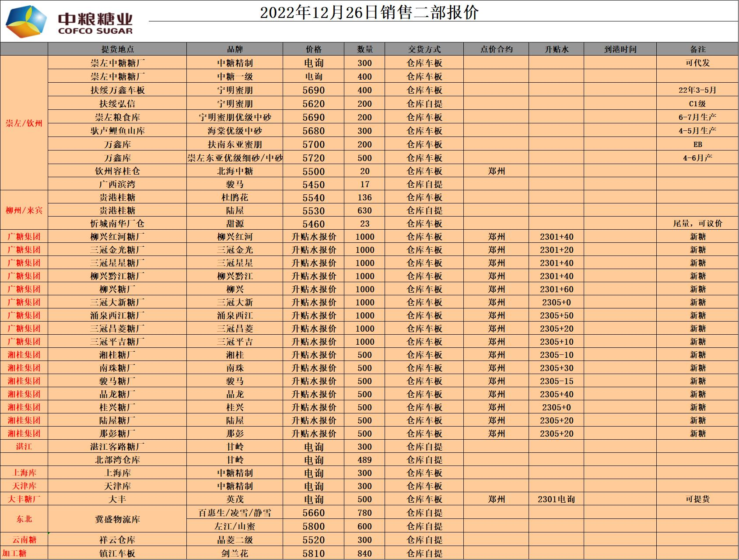The image size is (739, 560).
Task: Click the 2305-15 premium cell
Action: click(x=556, y=381)
